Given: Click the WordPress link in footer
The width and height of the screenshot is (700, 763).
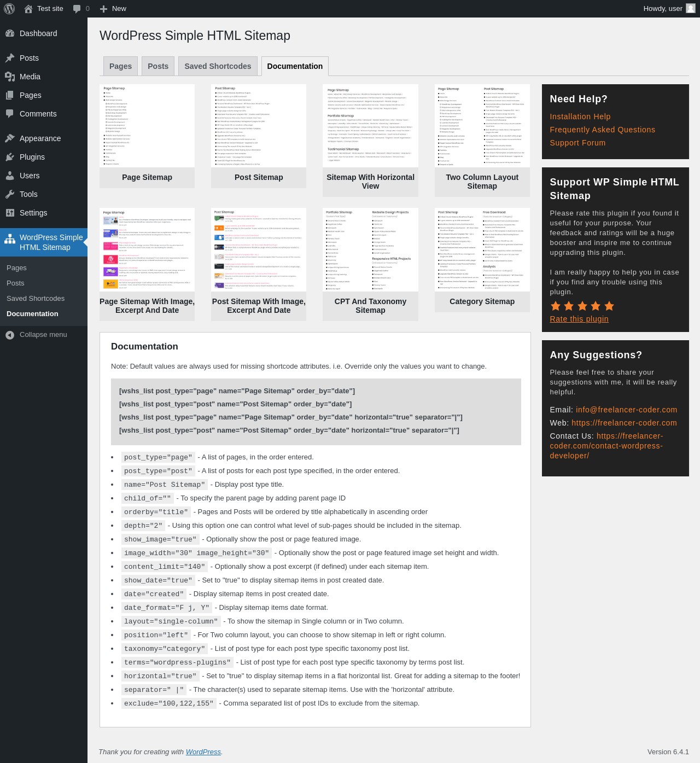Looking at the screenshot, I should click(203, 752).
